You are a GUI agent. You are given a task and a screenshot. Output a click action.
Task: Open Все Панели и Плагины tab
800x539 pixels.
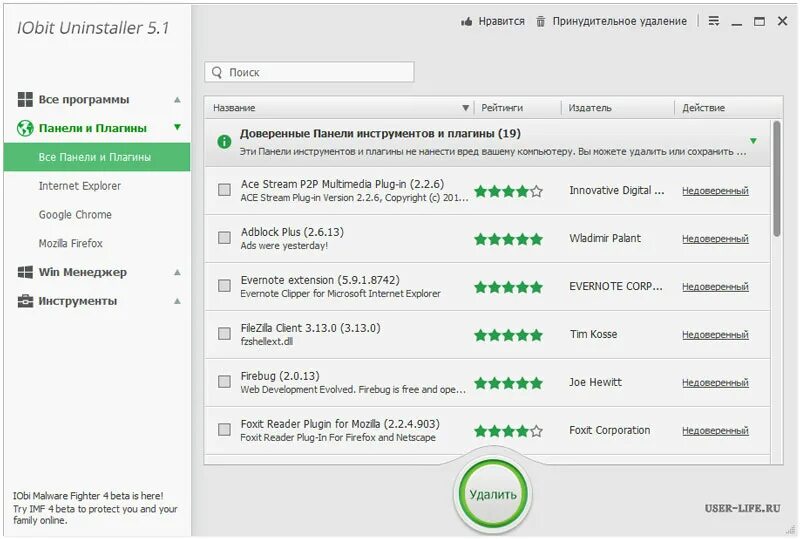(x=97, y=157)
